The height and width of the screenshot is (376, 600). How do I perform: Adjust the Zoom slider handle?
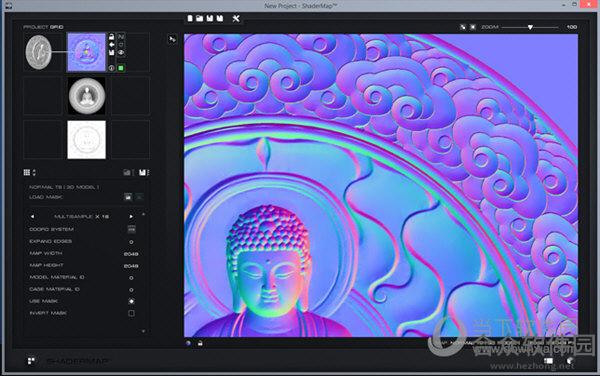530,27
